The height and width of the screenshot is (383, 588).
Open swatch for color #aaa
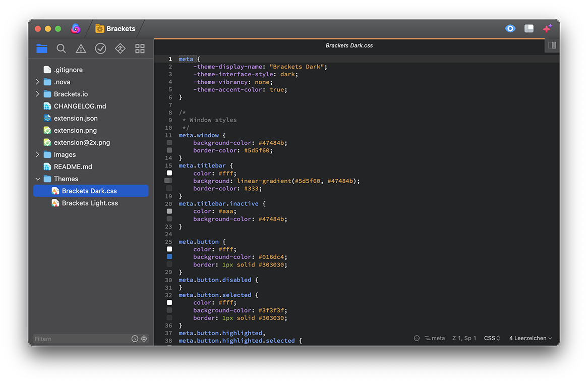click(169, 211)
